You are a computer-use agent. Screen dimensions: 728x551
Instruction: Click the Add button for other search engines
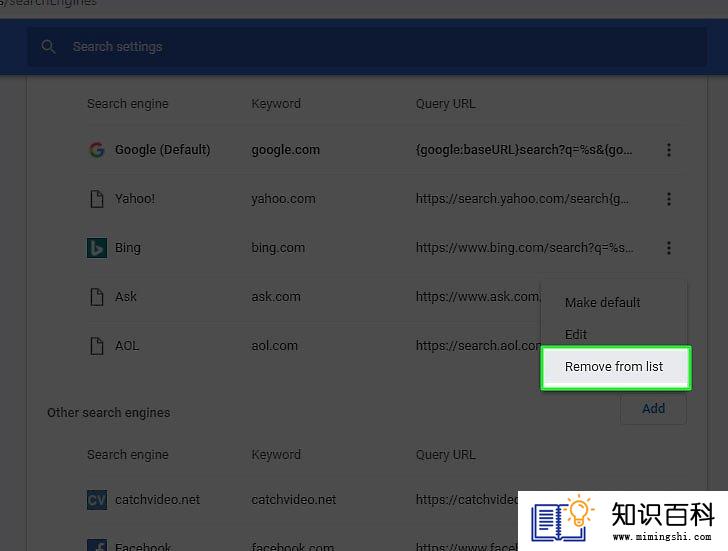point(653,408)
